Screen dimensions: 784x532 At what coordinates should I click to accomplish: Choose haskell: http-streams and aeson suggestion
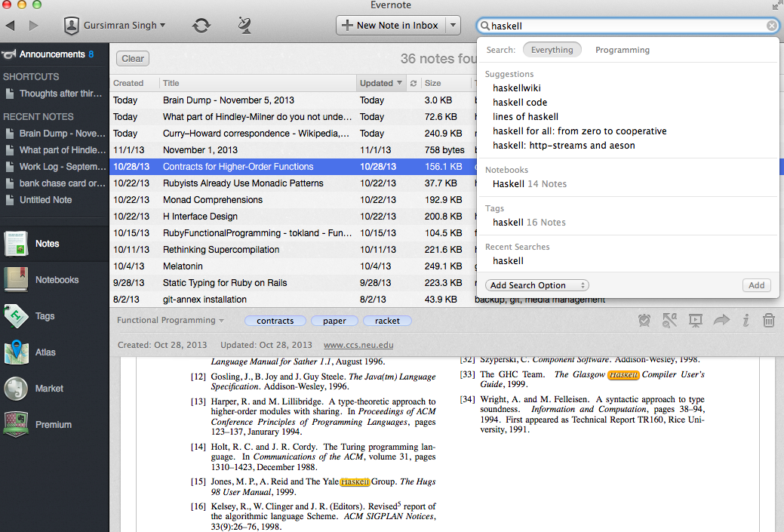point(564,146)
